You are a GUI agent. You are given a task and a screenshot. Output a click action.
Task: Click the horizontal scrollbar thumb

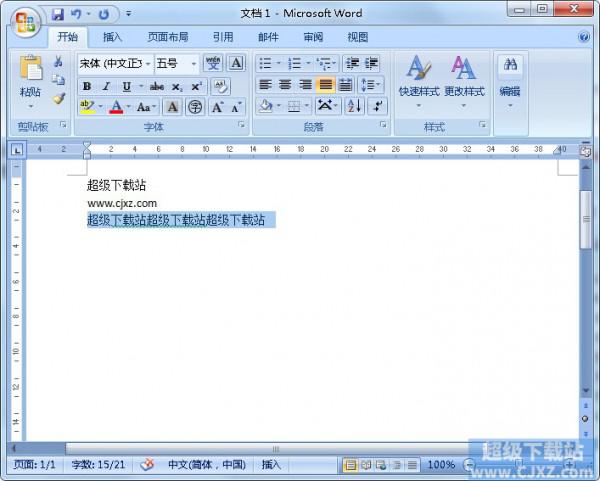pyautogui.click(x=275, y=448)
